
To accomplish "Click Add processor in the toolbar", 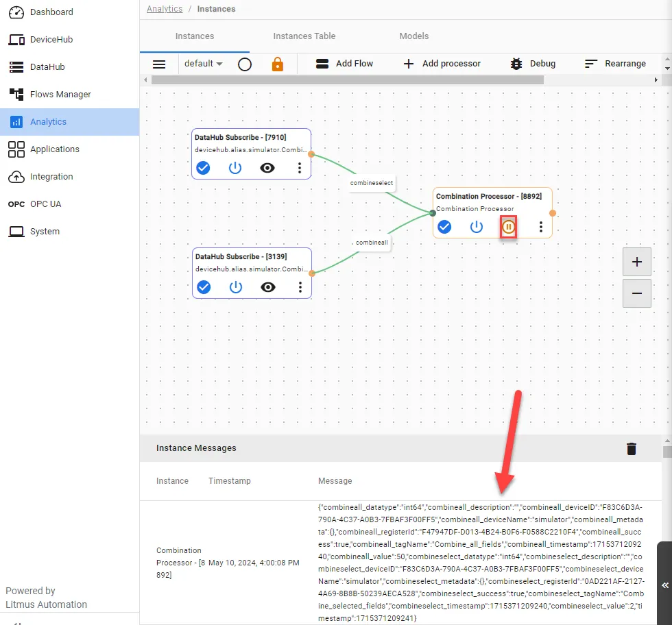I will pyautogui.click(x=442, y=64).
